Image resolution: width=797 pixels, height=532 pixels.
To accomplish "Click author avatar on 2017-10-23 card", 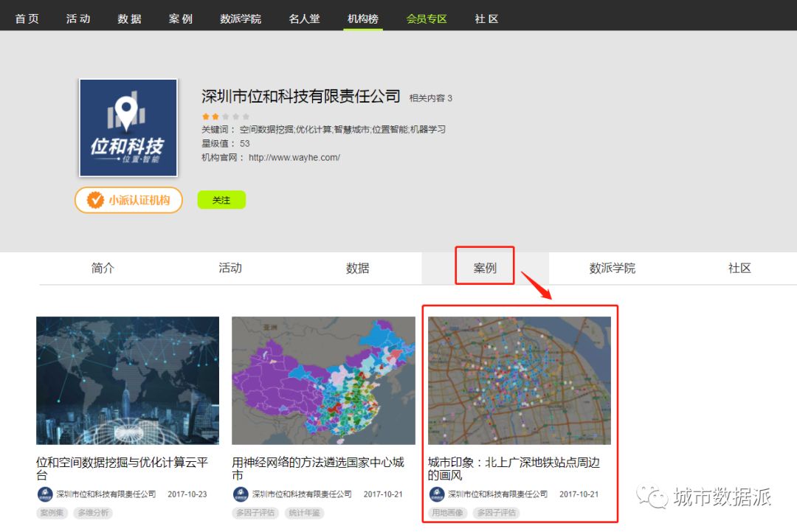I will tap(45, 494).
